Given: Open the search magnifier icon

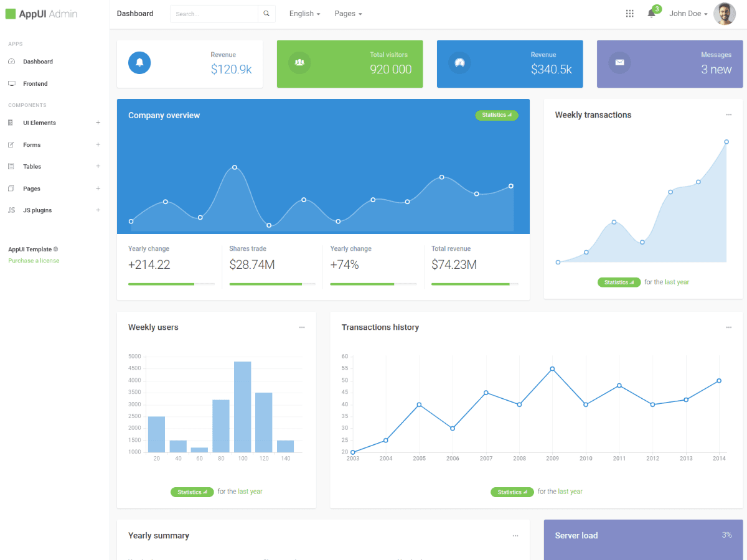Looking at the screenshot, I should tap(266, 13).
